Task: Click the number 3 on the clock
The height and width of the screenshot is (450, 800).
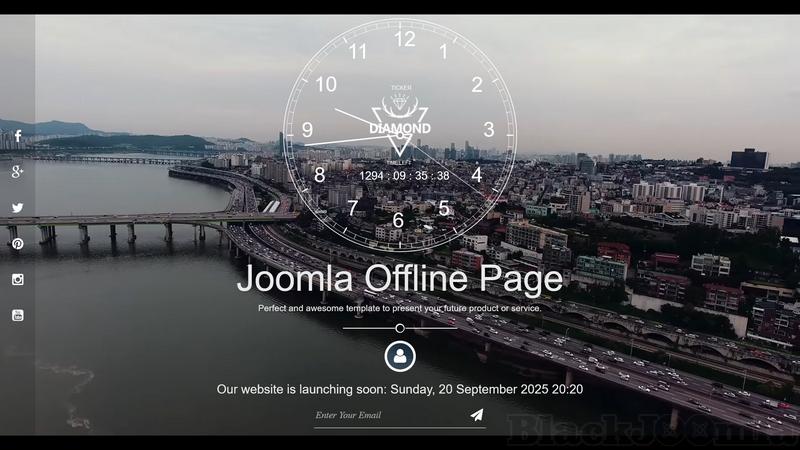Action: tap(489, 129)
